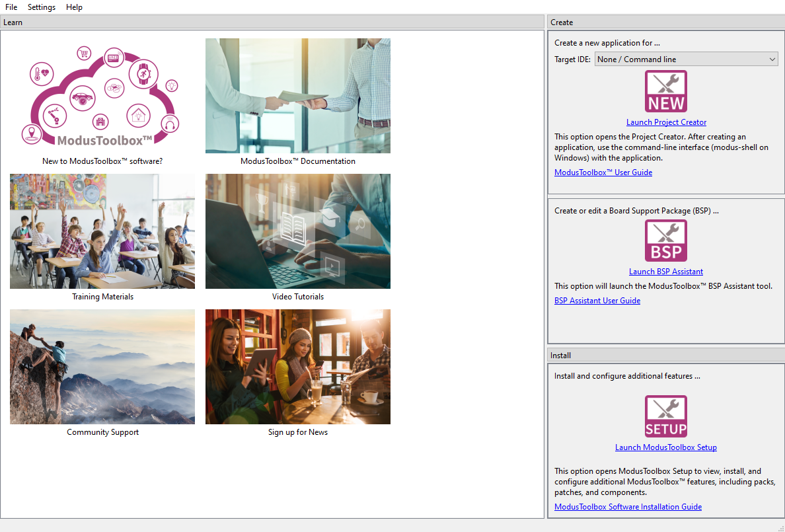Click 'Community Support' caption

pos(102,432)
